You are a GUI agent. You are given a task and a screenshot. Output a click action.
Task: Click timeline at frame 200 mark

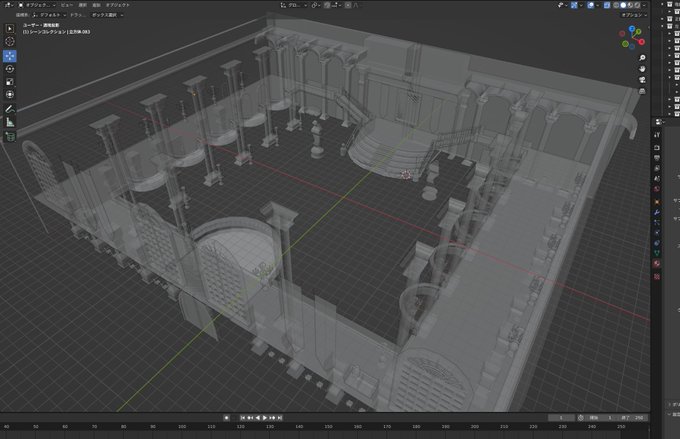tap(475, 427)
